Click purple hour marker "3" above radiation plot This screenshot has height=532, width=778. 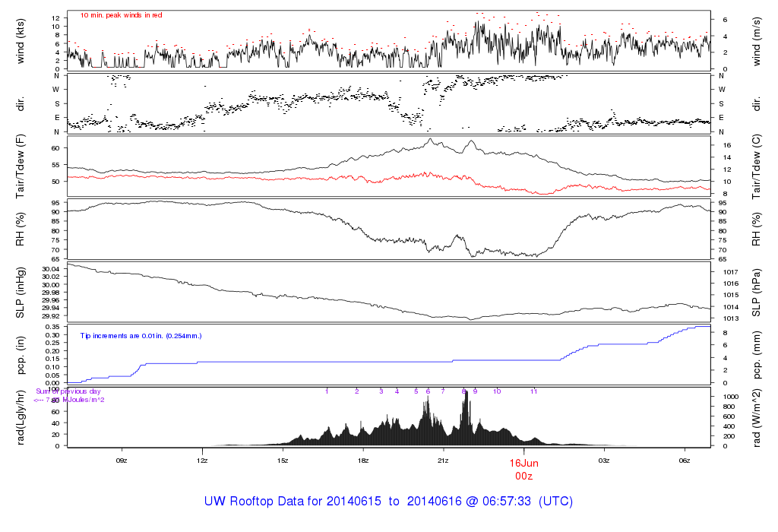click(x=381, y=391)
